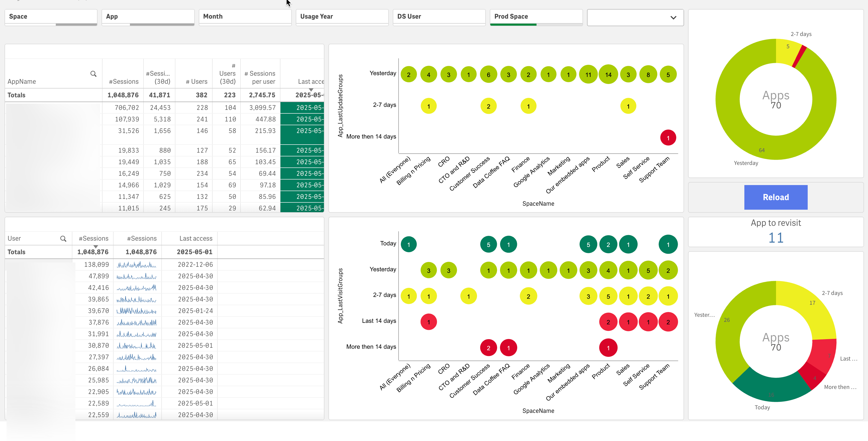Screen dimensions: 868x441
Task: Click the Reload button
Action: point(776,197)
